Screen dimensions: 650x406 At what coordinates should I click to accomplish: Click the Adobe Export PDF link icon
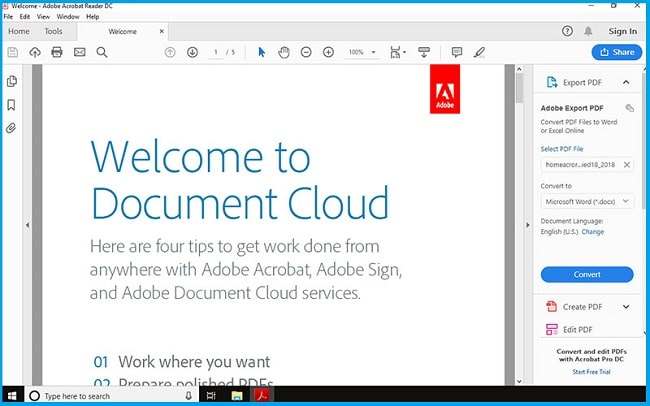[629, 108]
